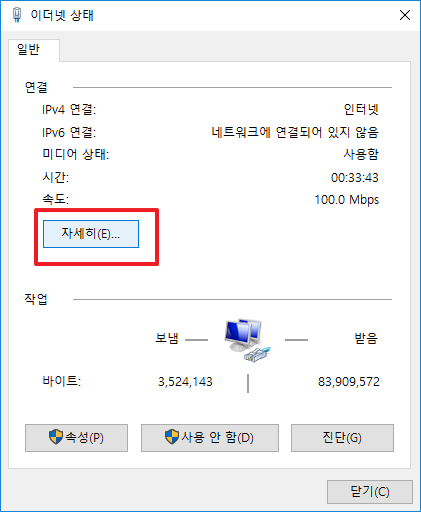The width and height of the screenshot is (421, 512).
Task: Click the 닫기(C) button
Action: [370, 492]
